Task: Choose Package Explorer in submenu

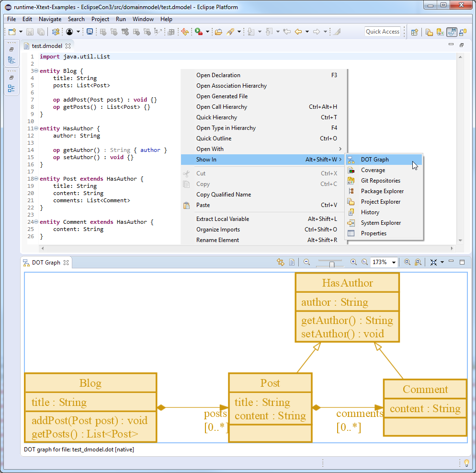Action: (384, 191)
